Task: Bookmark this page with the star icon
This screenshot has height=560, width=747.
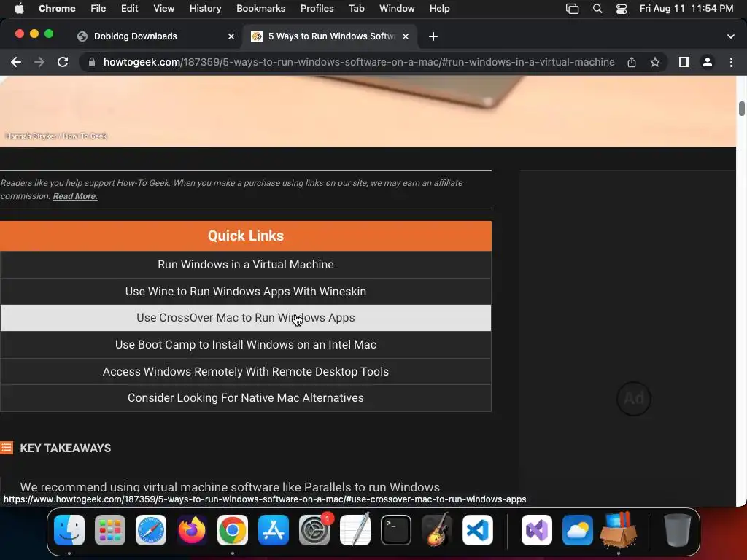Action: click(655, 62)
